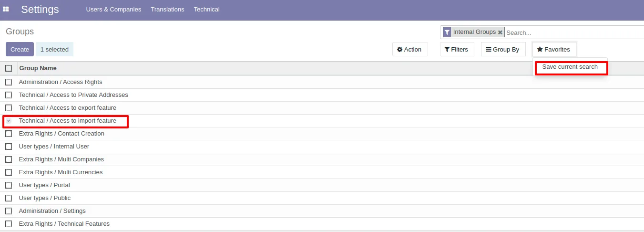Open Extra Rights / Technical Features group
This screenshot has height=232, width=644.
pos(64,224)
